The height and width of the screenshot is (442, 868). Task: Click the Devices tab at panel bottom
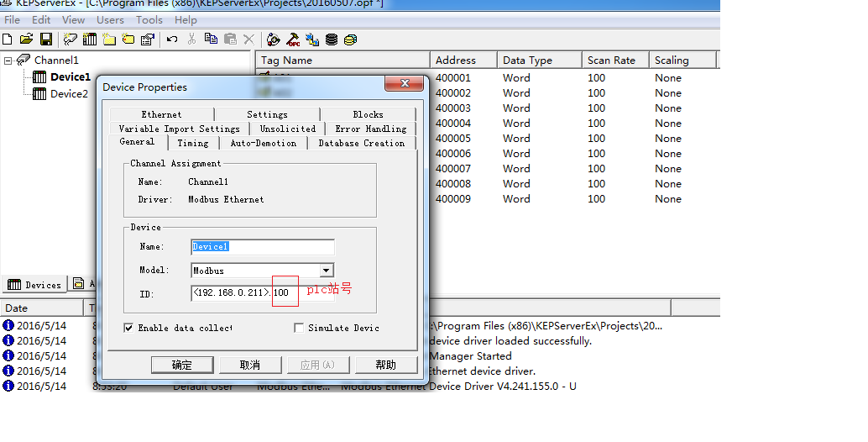(x=34, y=284)
